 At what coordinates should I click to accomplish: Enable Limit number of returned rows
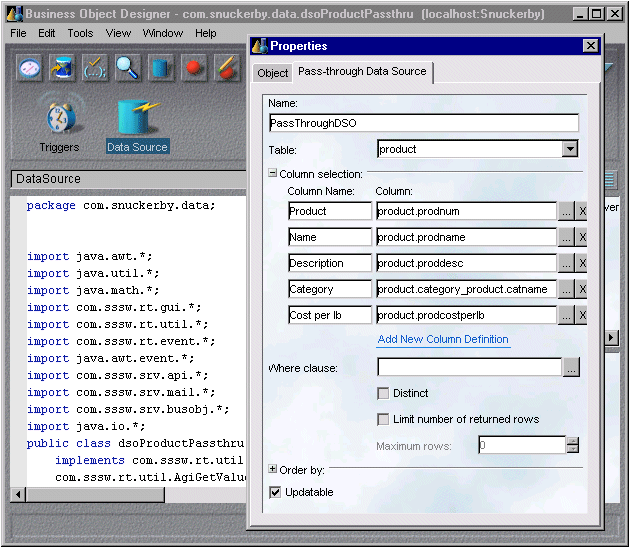pos(383,419)
